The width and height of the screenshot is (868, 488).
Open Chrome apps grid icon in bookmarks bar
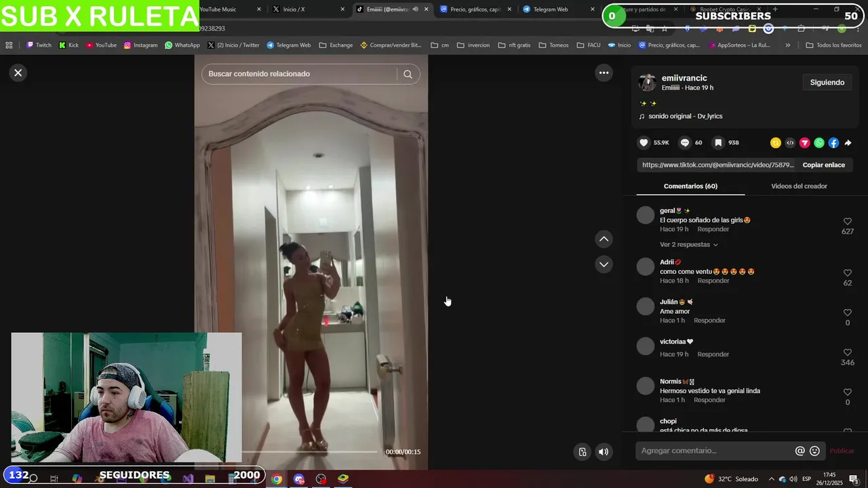(x=9, y=45)
